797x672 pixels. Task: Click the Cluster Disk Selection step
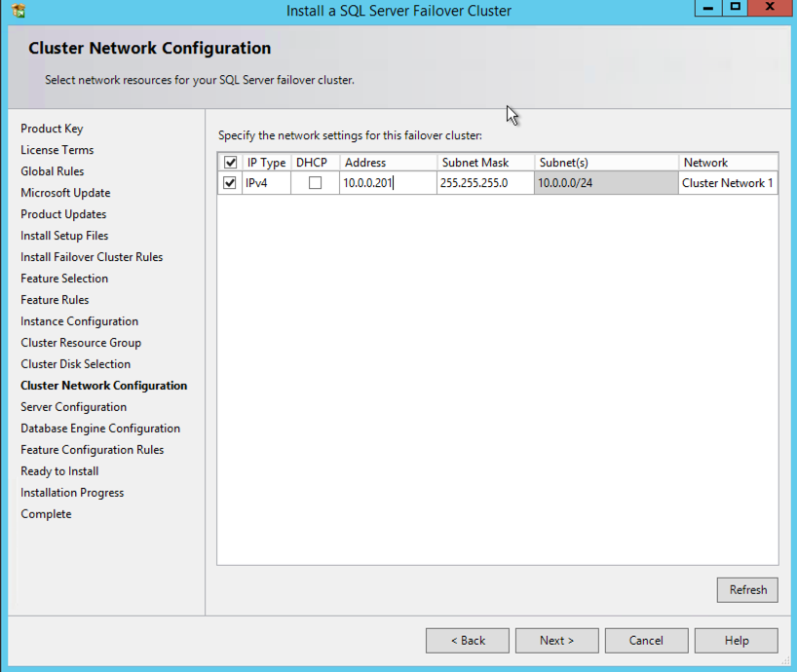[x=75, y=364]
